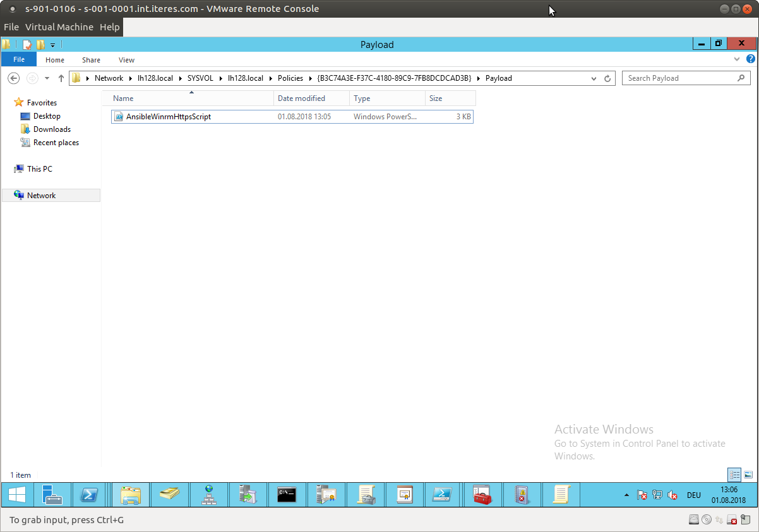Open Downloads in navigation pane
The image size is (759, 532).
(x=52, y=129)
